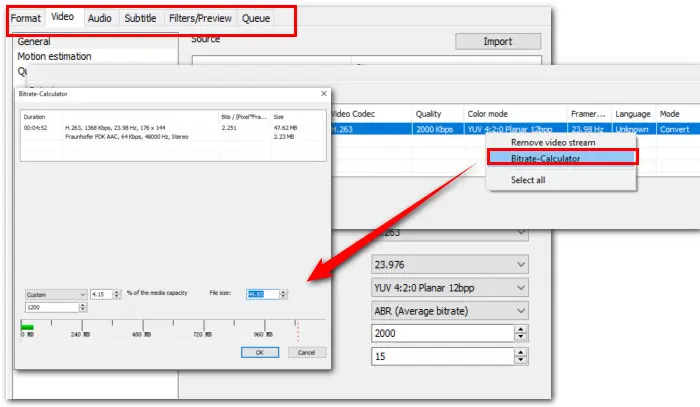Open the Video tab
Viewport: 700px width, 407px height.
point(62,17)
